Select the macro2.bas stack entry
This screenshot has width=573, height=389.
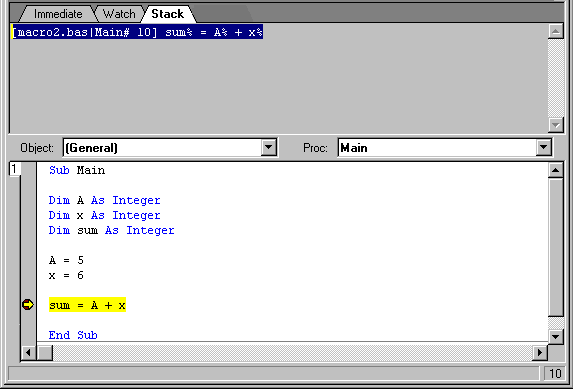pyautogui.click(x=137, y=32)
